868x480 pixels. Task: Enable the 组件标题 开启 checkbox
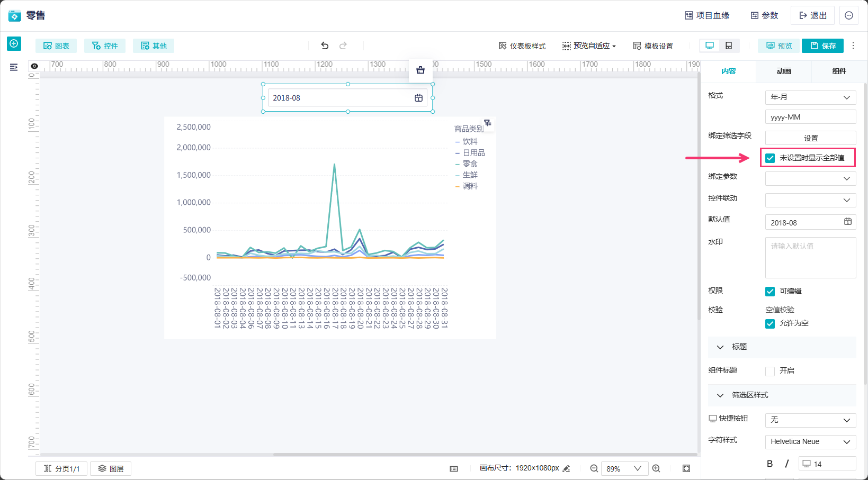tap(770, 371)
